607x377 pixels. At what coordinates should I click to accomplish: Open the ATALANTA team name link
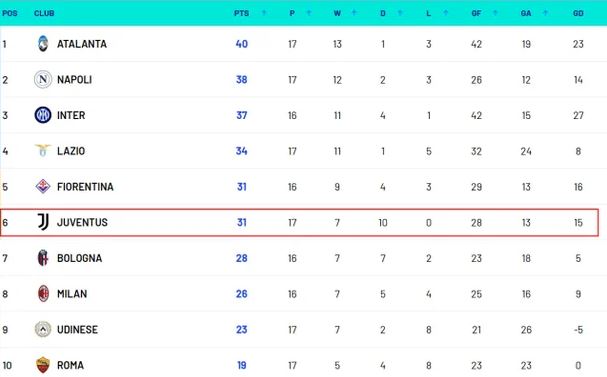pyautogui.click(x=82, y=44)
